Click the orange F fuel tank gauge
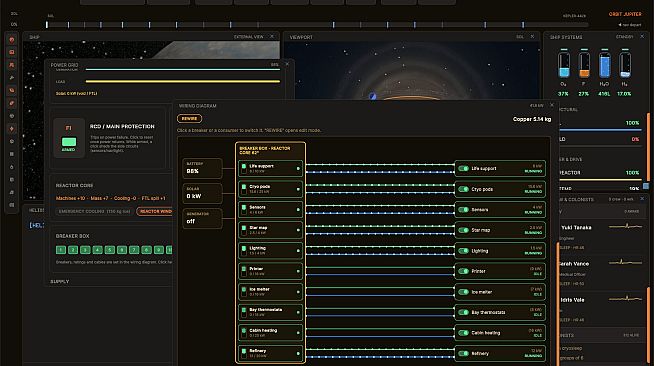The width and height of the screenshot is (654, 366). pyautogui.click(x=584, y=65)
